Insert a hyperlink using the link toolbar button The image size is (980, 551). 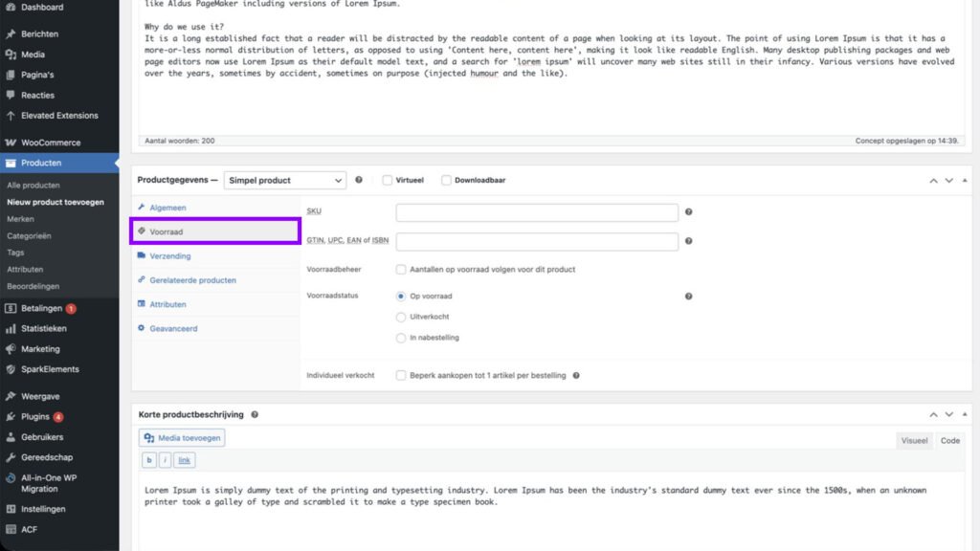click(184, 460)
